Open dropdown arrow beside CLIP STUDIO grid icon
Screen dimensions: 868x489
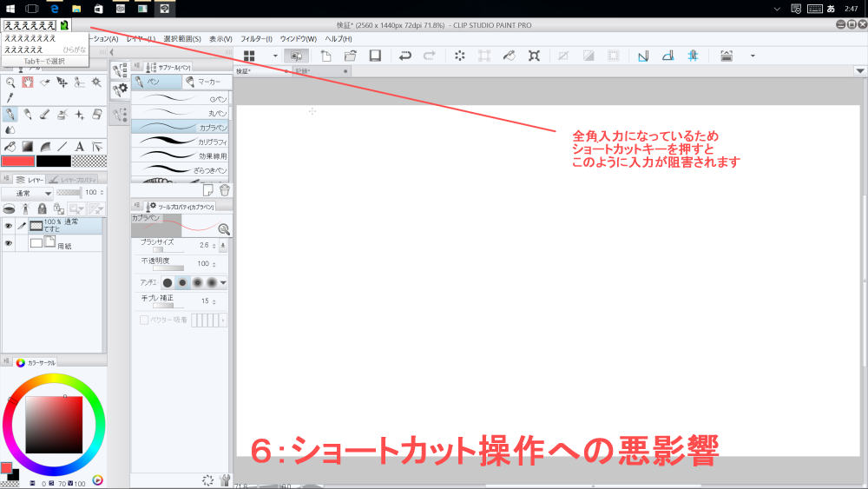click(275, 56)
